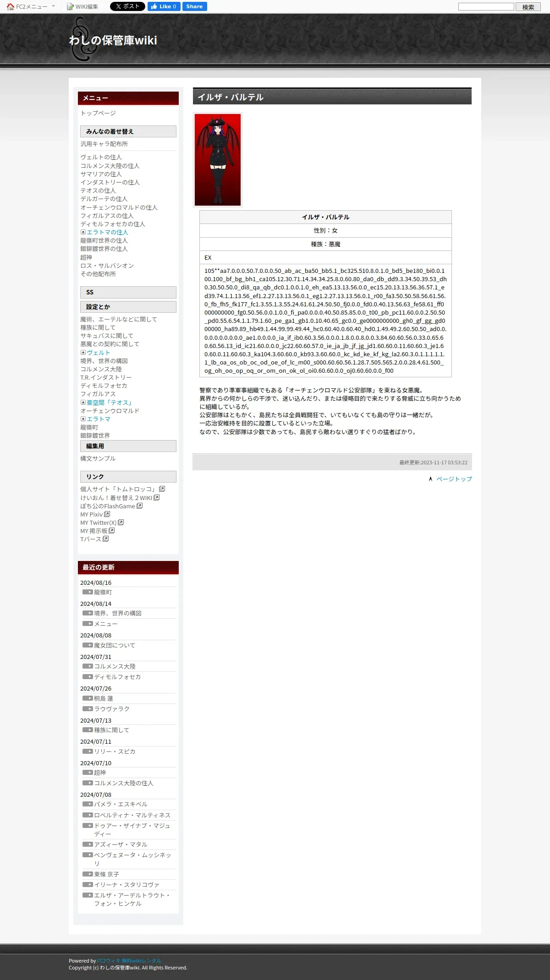Click the arrow icon beside 魔女団について

pos(88,645)
